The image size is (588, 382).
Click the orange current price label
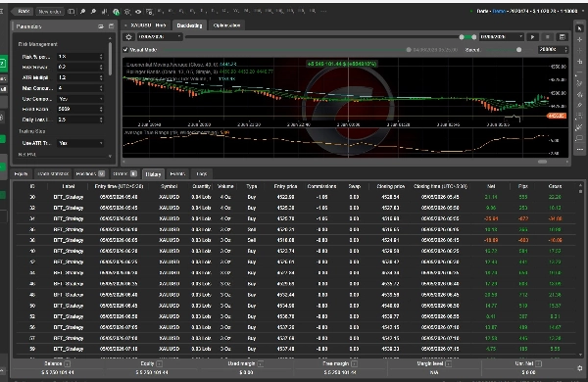(x=556, y=117)
